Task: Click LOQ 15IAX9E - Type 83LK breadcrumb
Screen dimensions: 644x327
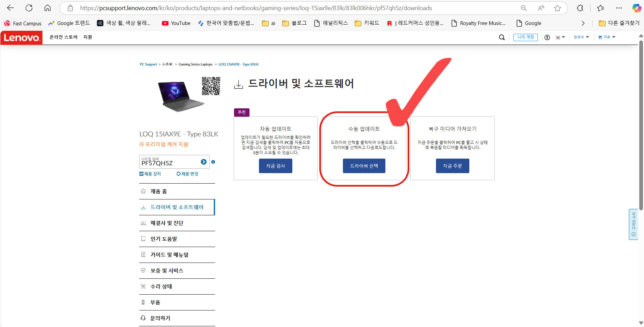Action: click(x=239, y=64)
